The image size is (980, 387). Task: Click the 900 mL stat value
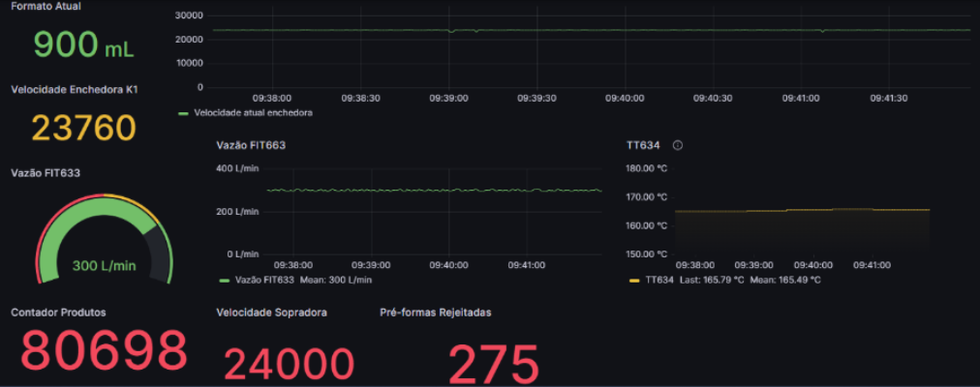tap(83, 45)
